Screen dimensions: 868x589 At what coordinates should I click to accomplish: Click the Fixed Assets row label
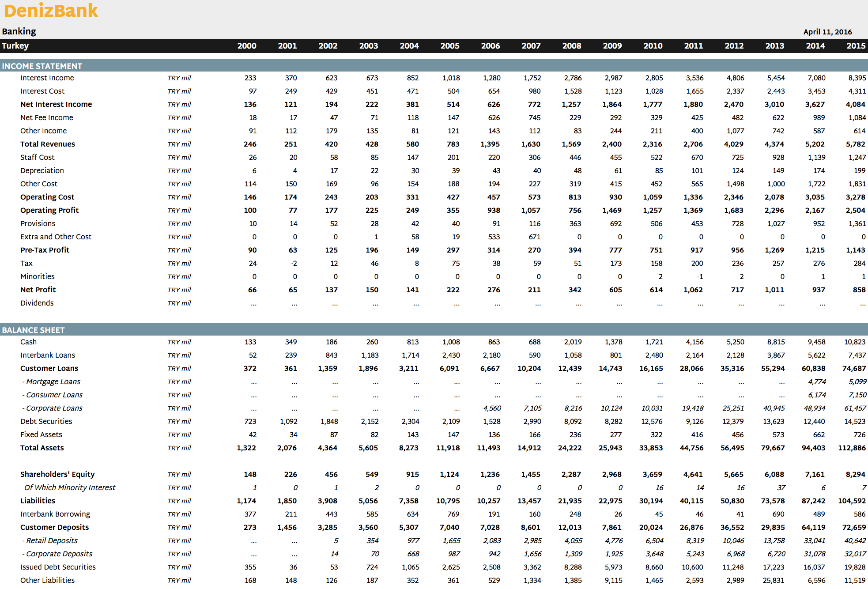[x=41, y=434]
